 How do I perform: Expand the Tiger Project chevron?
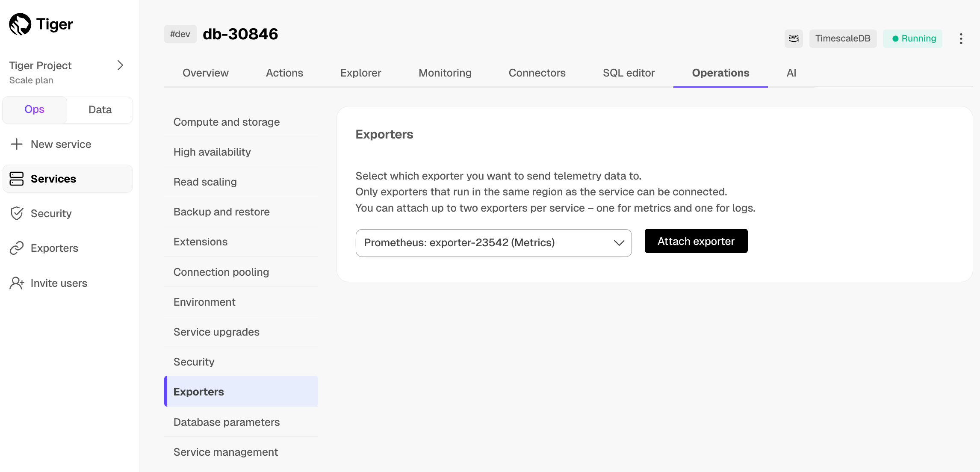[120, 65]
